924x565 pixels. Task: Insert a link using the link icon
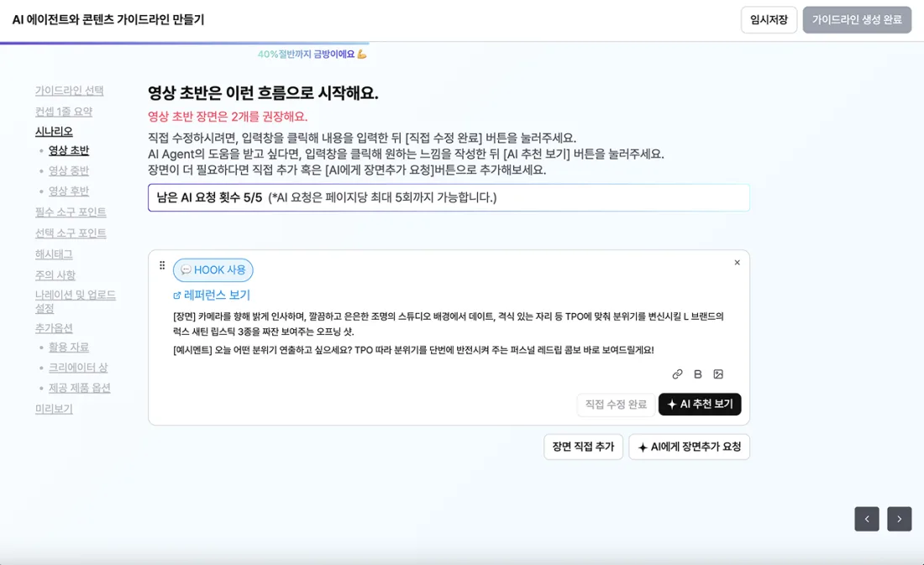coord(677,374)
